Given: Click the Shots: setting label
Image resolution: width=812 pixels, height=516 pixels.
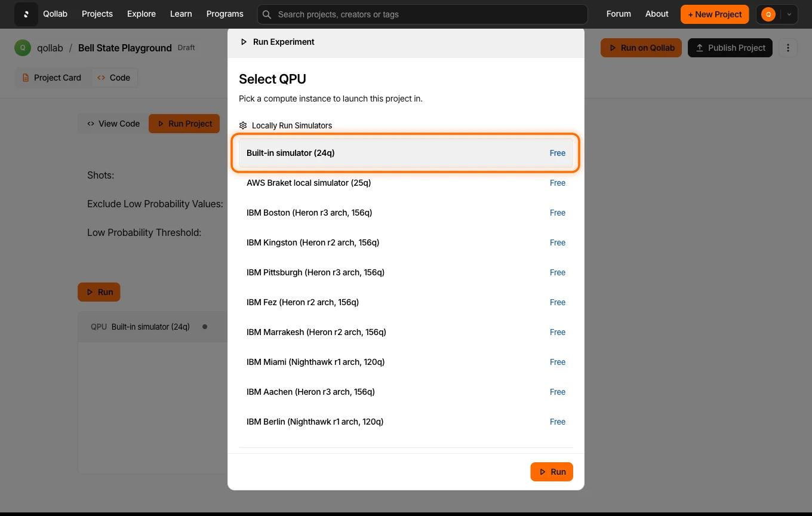Looking at the screenshot, I should coord(100,175).
